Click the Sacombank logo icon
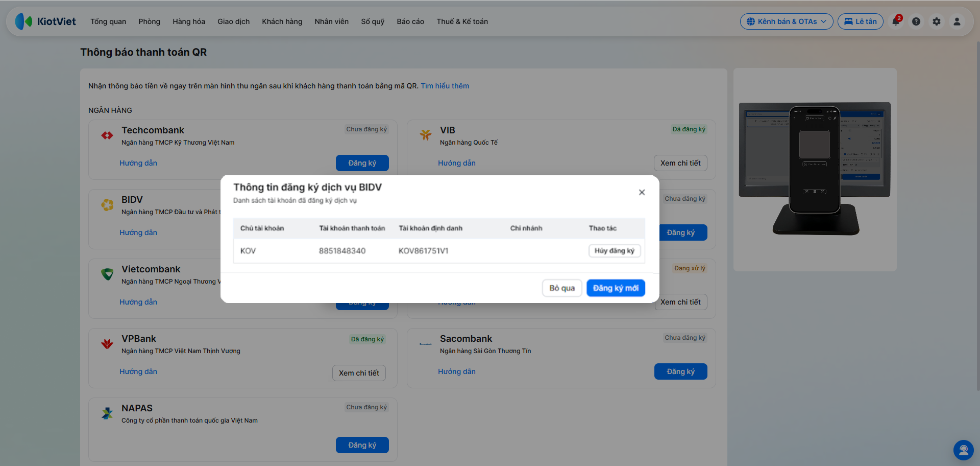The image size is (980, 466). tap(426, 344)
